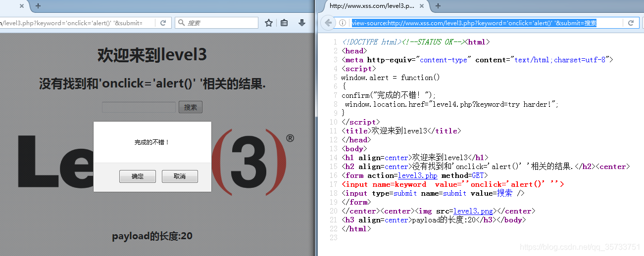This screenshot has width=644, height=256.
Task: Click the '没有找到和' result heading on the left page
Action: [x=152, y=84]
